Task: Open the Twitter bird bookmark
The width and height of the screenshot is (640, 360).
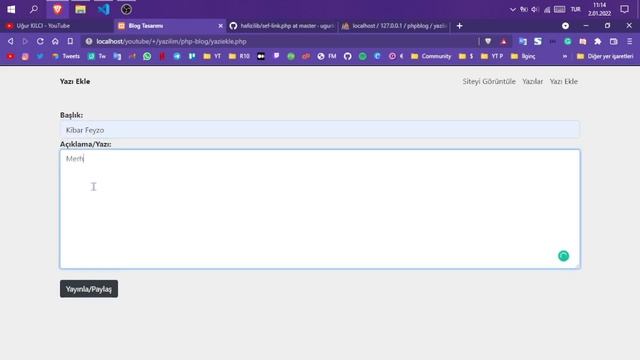Action: pos(40,56)
